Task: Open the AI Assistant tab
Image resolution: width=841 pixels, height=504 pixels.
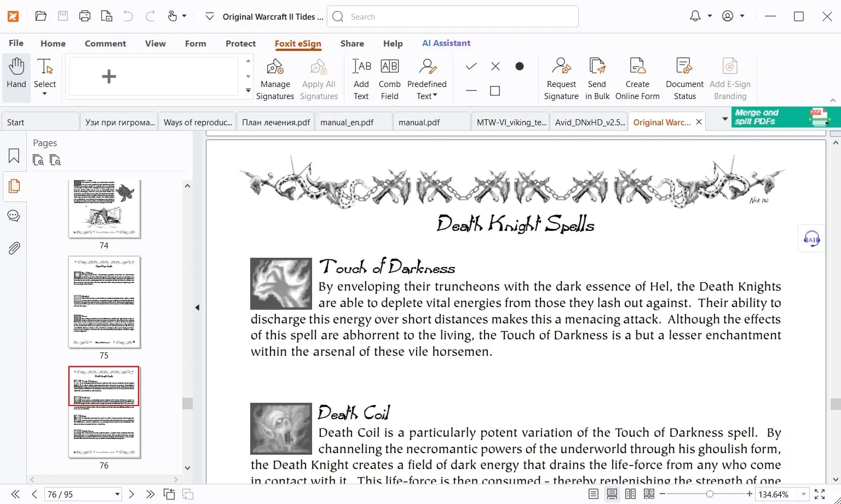Action: 446,43
